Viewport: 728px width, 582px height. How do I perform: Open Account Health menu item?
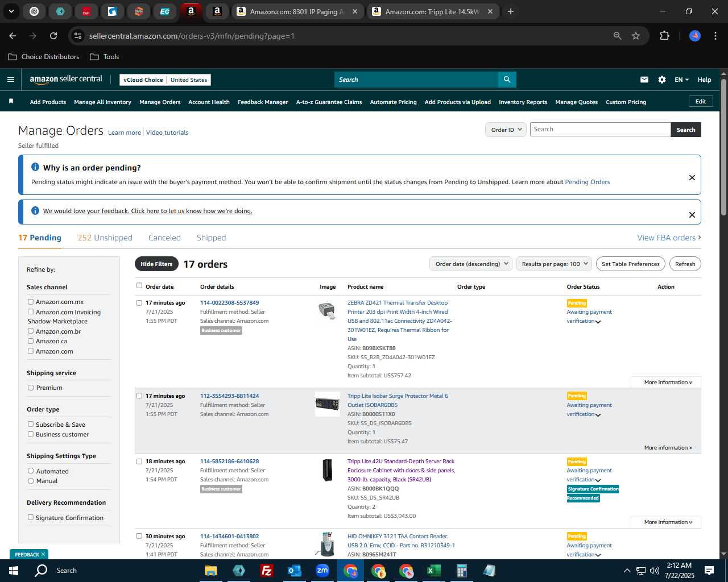(209, 102)
